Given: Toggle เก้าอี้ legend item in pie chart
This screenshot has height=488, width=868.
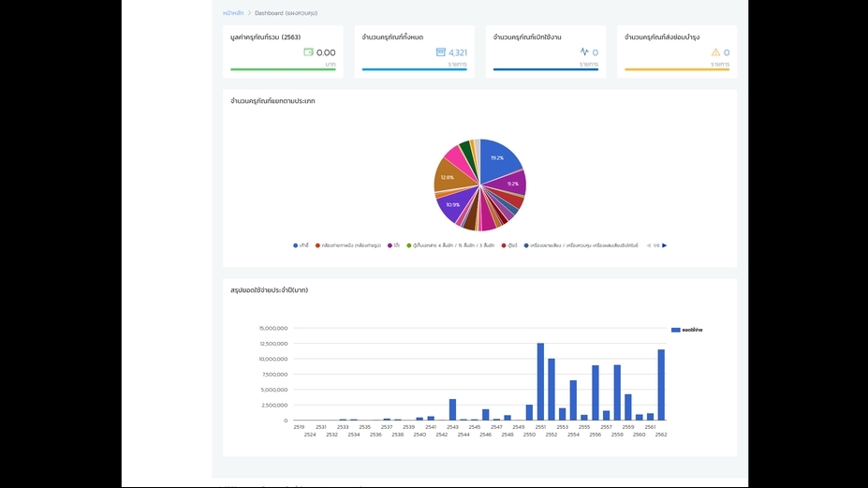Looking at the screenshot, I should pyautogui.click(x=301, y=245).
